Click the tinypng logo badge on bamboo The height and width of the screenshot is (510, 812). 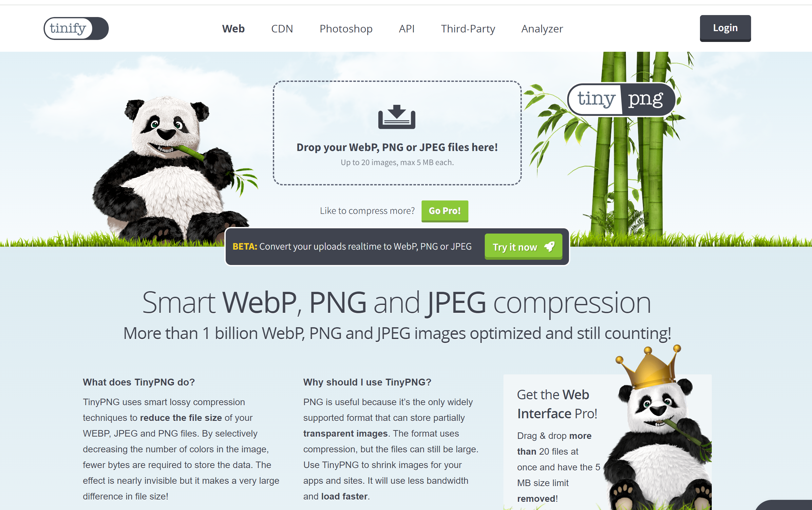(621, 100)
